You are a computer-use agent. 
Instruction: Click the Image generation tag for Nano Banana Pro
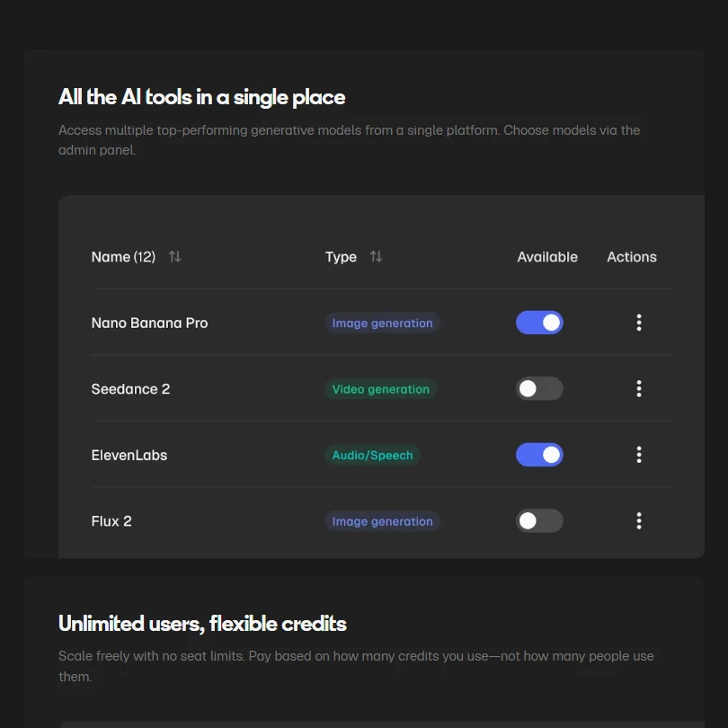[x=382, y=324]
